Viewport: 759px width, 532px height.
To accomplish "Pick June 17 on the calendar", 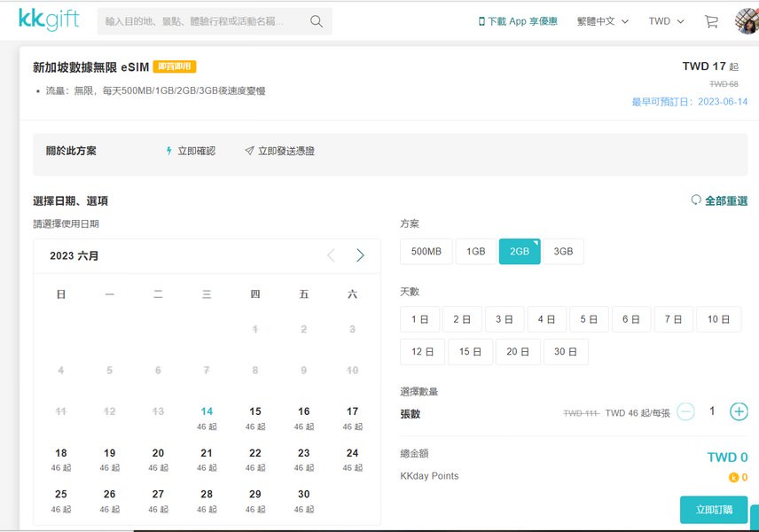I will pos(352,419).
